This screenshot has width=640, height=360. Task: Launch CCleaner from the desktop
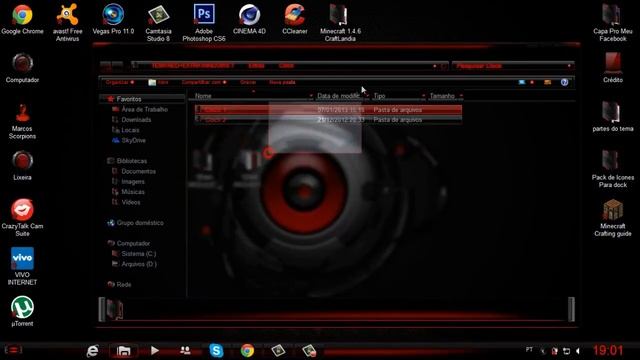295,19
